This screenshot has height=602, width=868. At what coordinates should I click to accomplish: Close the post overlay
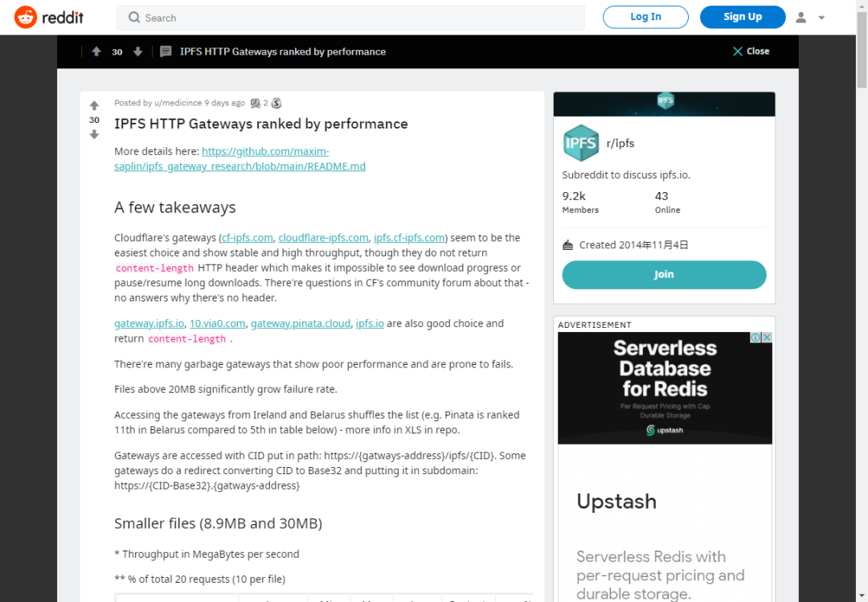751,51
